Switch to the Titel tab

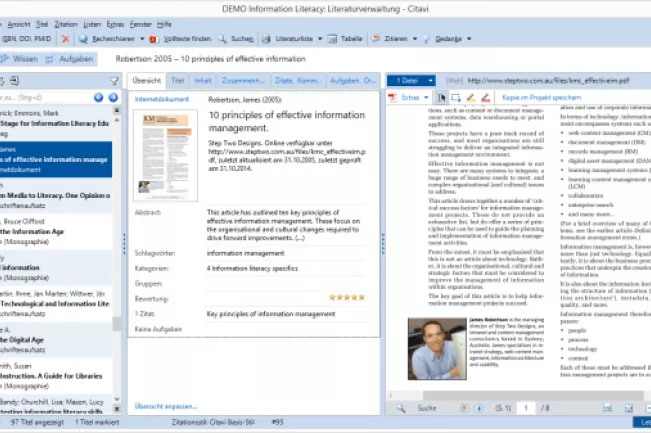tap(178, 81)
